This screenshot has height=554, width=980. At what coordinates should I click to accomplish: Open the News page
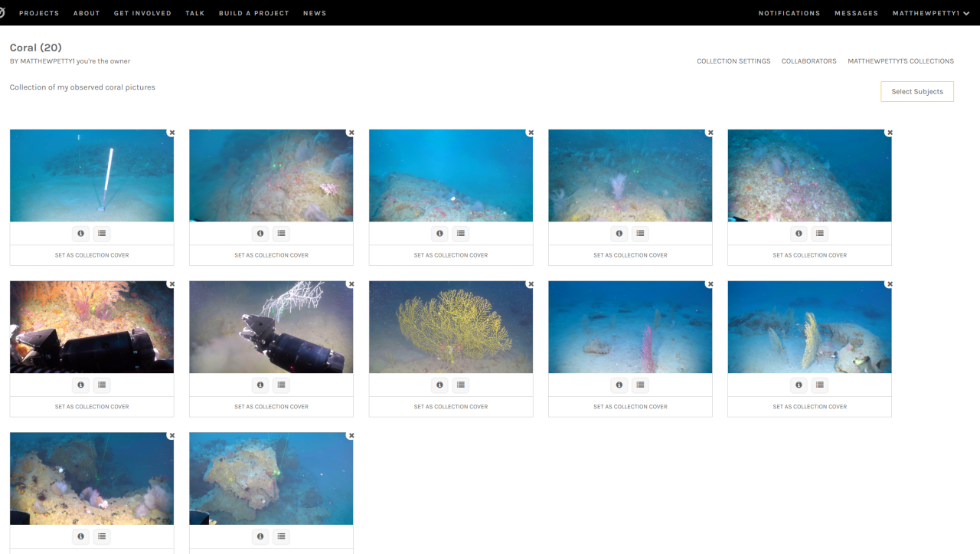click(x=315, y=13)
